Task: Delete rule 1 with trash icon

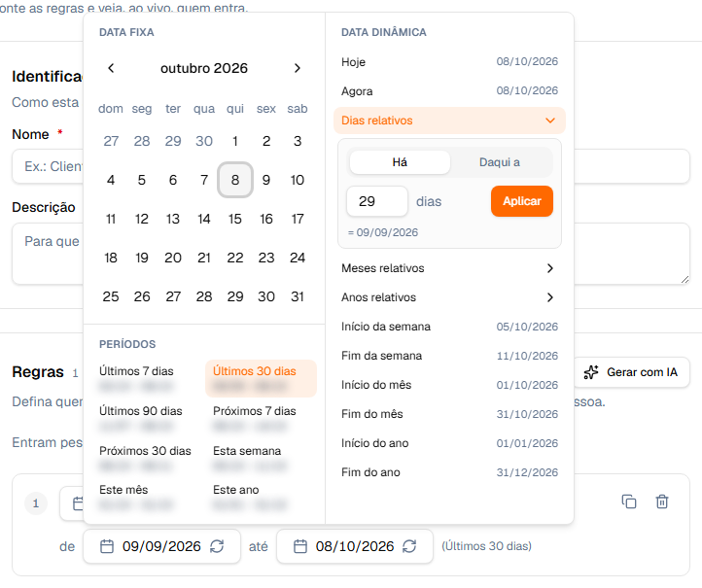Action: pyautogui.click(x=662, y=502)
